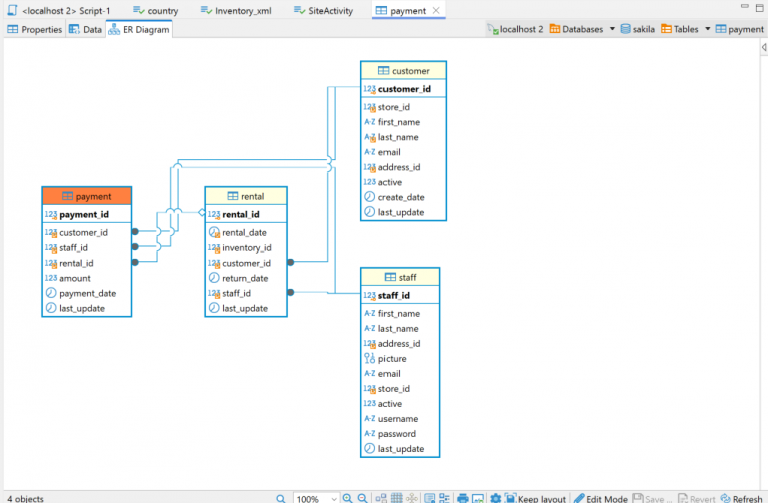
Task: Switch to the Properties tab
Action: (x=35, y=30)
